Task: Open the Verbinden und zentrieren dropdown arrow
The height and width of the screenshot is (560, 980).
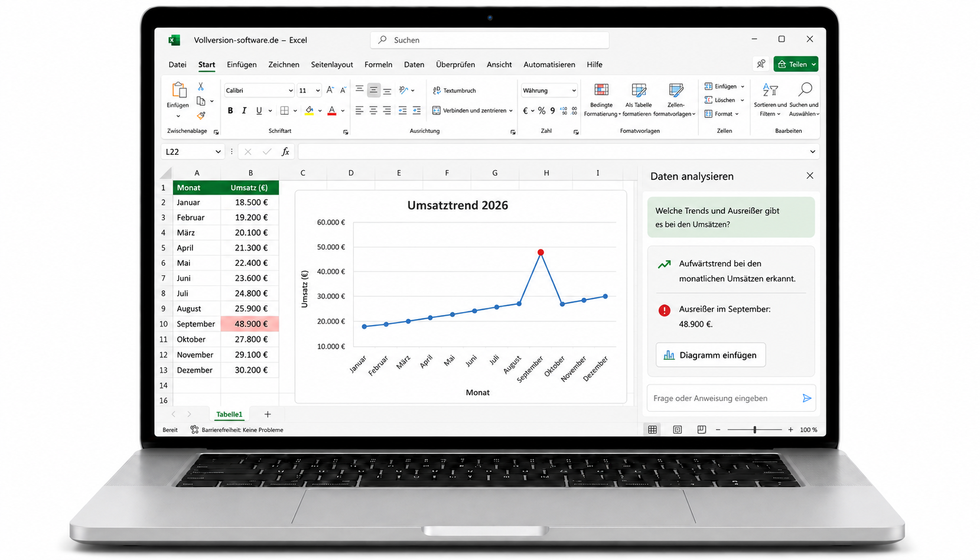Action: pos(511,110)
